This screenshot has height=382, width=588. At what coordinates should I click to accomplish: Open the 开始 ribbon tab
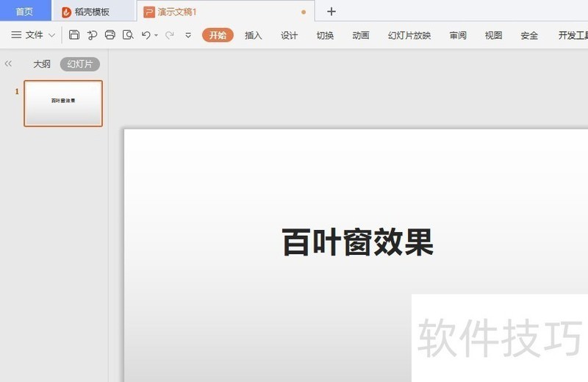[x=218, y=35]
